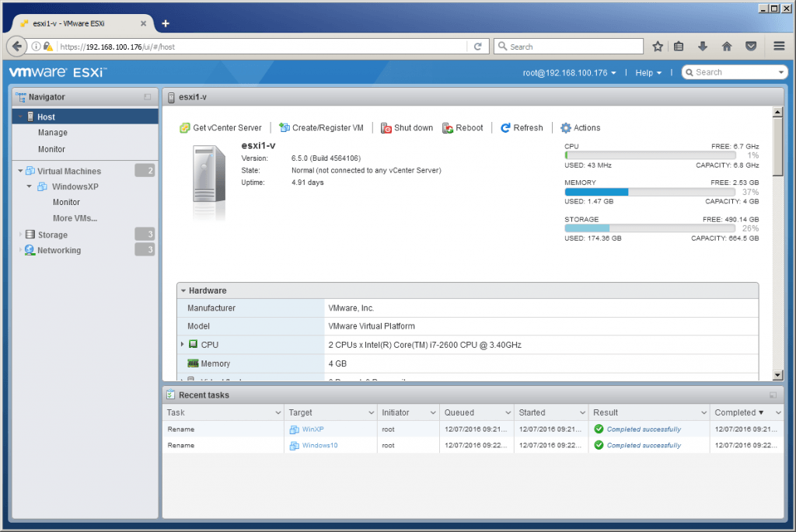
Task: Click the Storage usage bar
Action: [x=650, y=228]
